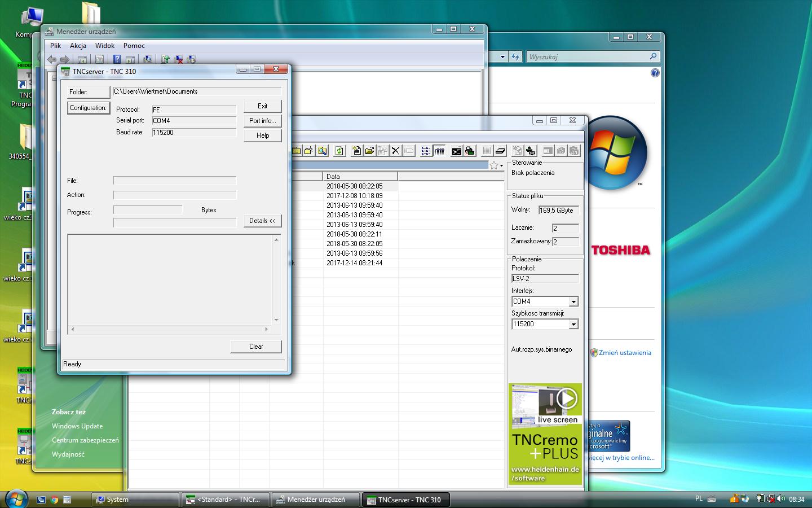
Task: Open dropdown arrow next to favorites star
Action: (x=502, y=165)
